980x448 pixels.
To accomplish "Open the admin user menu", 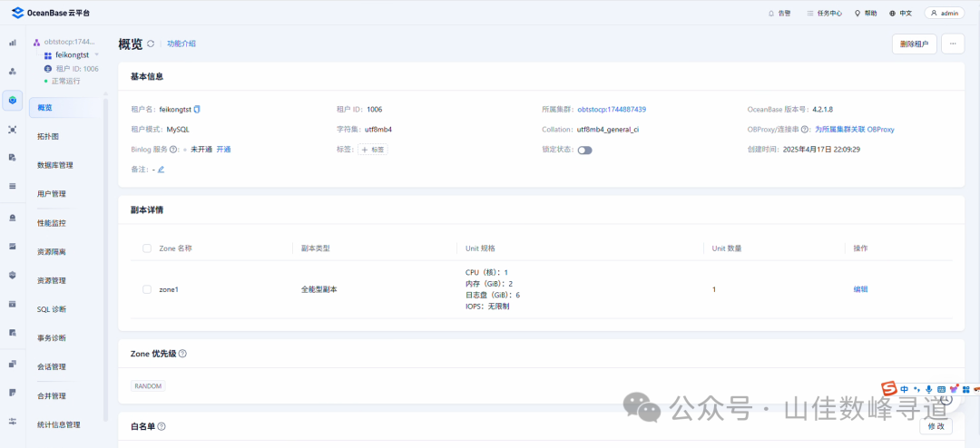I will coord(945,13).
